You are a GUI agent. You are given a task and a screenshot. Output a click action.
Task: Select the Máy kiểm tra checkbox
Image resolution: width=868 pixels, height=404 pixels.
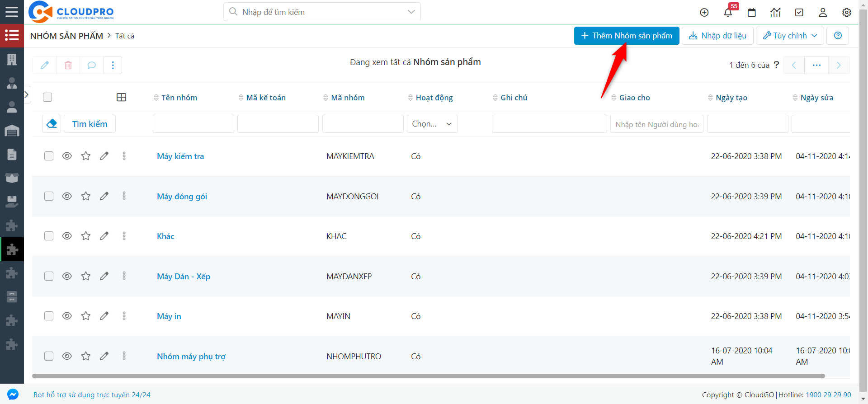pyautogui.click(x=49, y=156)
